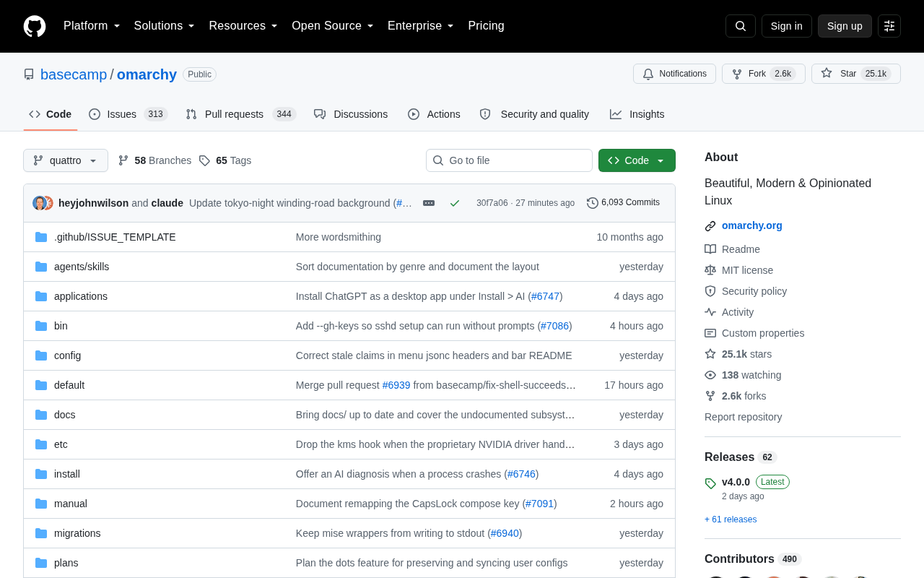This screenshot has width=924, height=578.
Task: Open commit hash 30f7a06
Action: [492, 203]
